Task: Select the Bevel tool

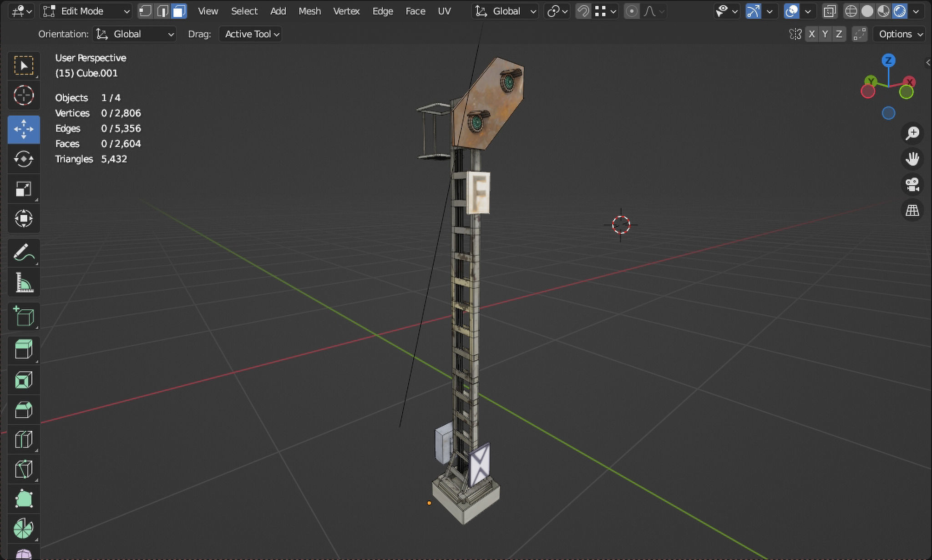Action: 24,410
